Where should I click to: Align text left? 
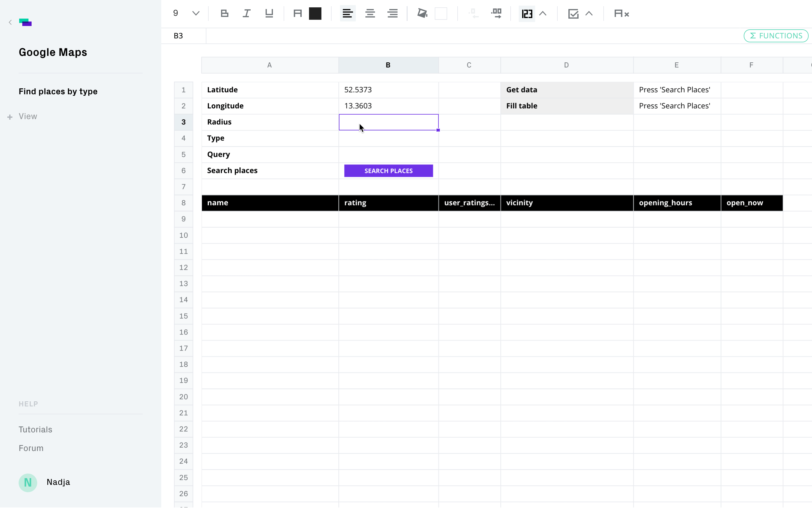click(348, 14)
